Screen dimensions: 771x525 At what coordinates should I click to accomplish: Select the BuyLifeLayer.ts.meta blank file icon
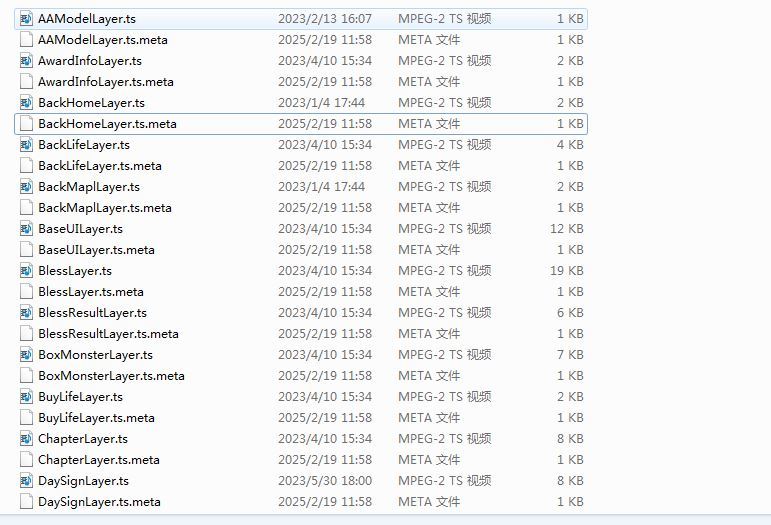pyautogui.click(x=27, y=418)
